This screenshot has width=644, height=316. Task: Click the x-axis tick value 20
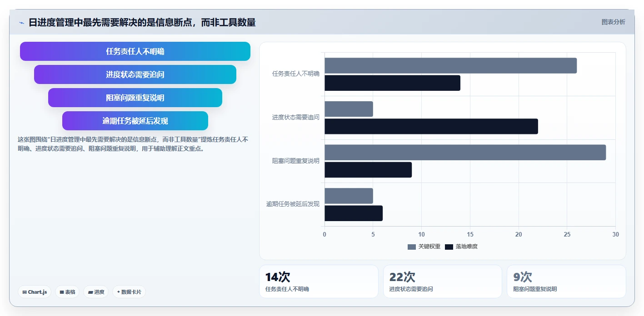519,234
